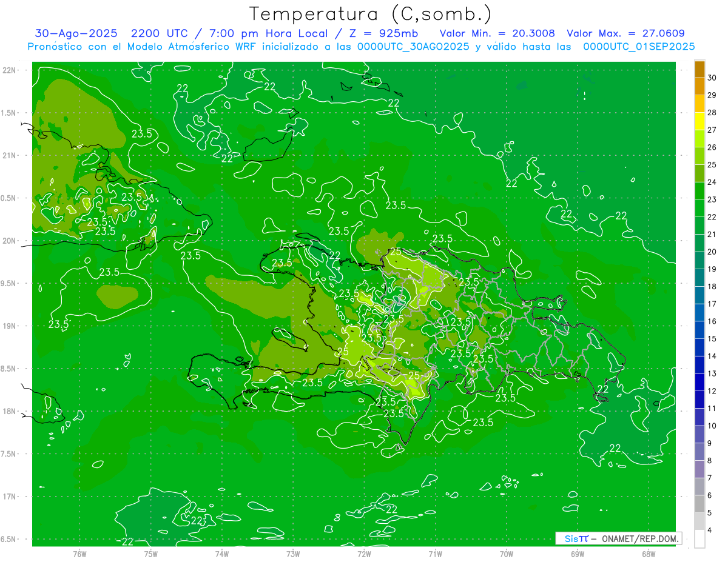Image resolution: width=728 pixels, height=562 pixels.
Task: Select the orange color band between 29 and 30
Action: (699, 86)
